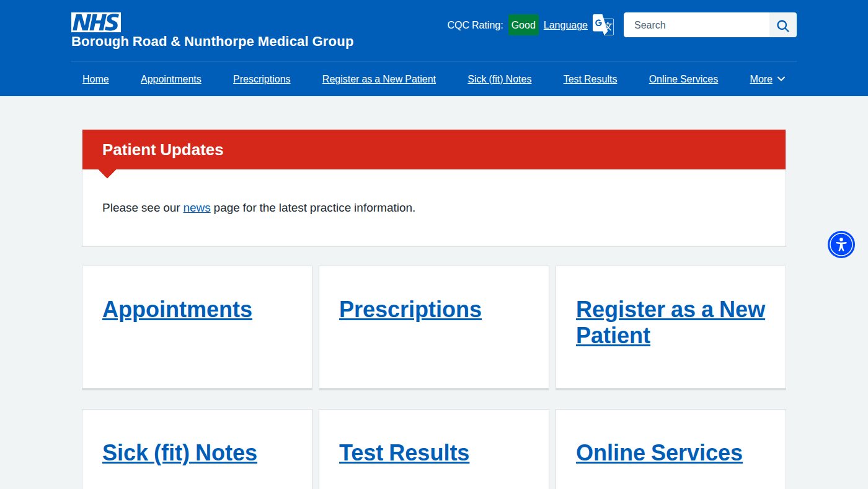Viewport: 868px width, 489px height.
Task: Open the Sick (fit) Notes card link
Action: (x=180, y=452)
